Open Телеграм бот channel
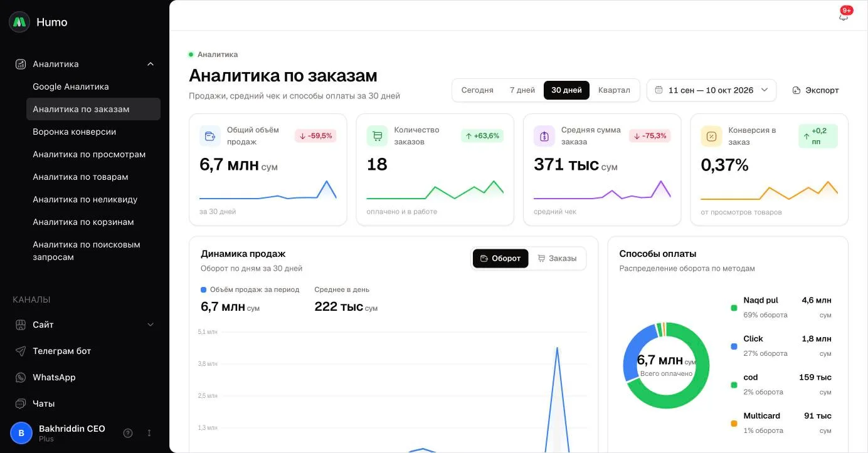 coord(85,351)
